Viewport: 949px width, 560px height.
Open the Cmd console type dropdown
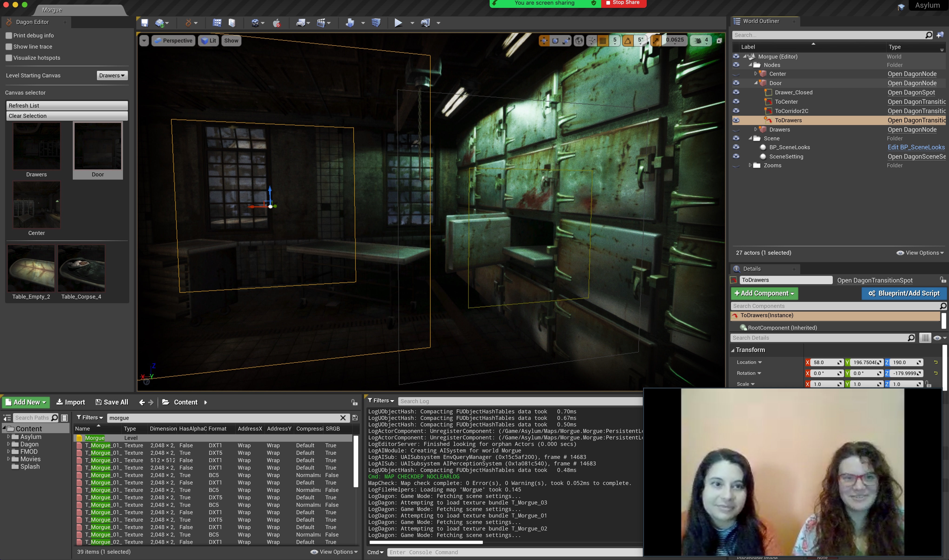click(x=375, y=552)
